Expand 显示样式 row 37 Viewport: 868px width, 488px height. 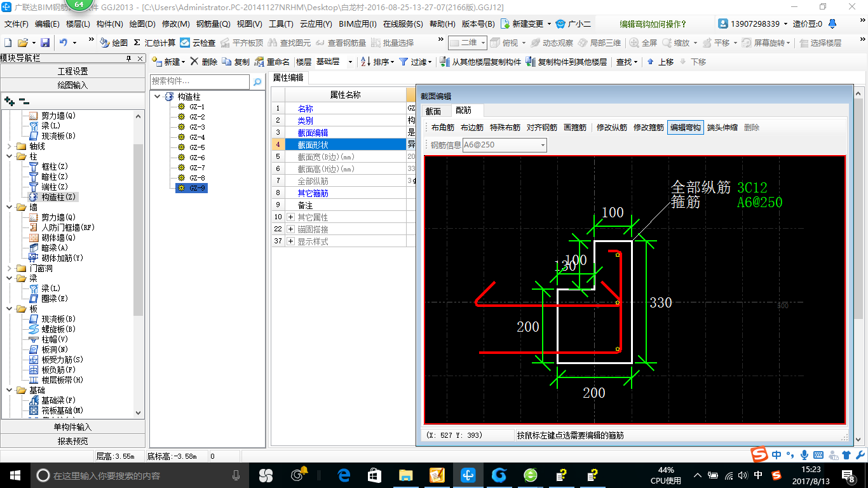click(290, 241)
